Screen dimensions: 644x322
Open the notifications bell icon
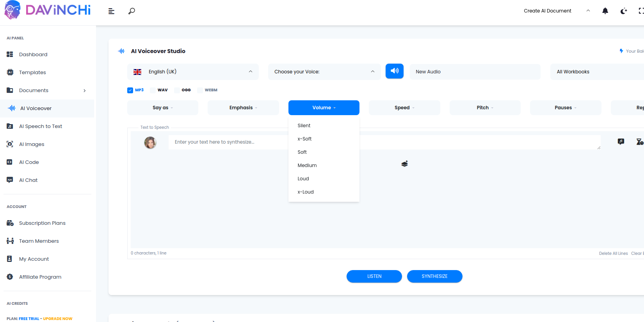(605, 11)
